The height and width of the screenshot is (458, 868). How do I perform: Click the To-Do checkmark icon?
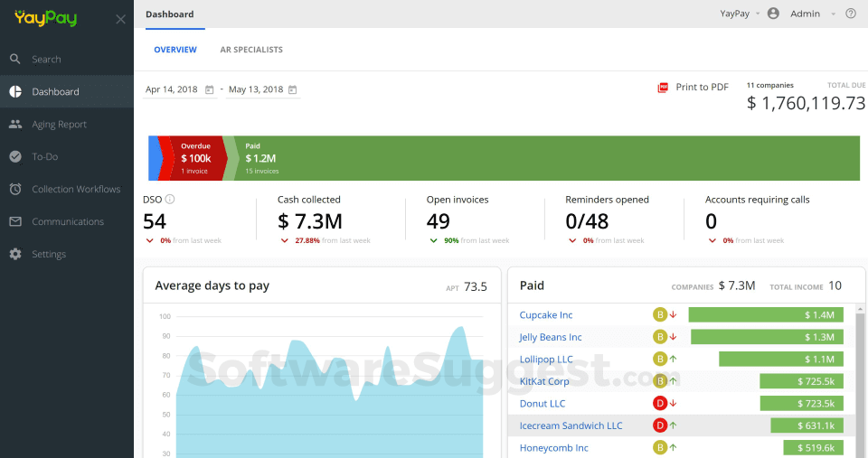[x=15, y=157]
